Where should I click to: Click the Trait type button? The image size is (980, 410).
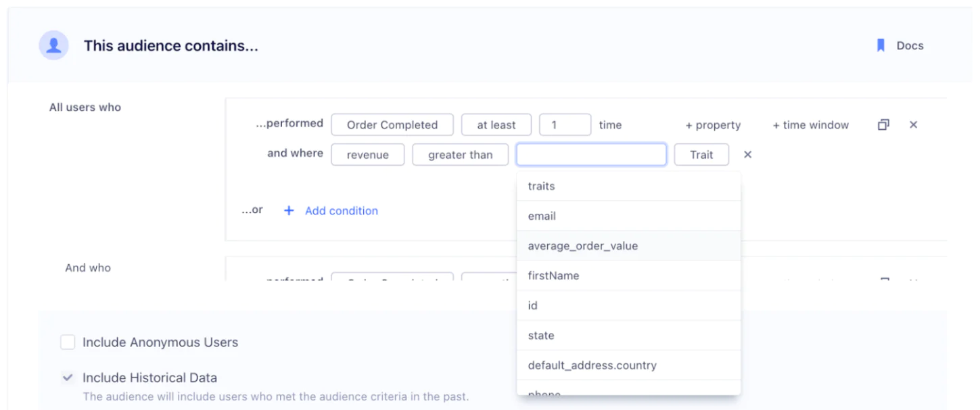click(x=701, y=154)
